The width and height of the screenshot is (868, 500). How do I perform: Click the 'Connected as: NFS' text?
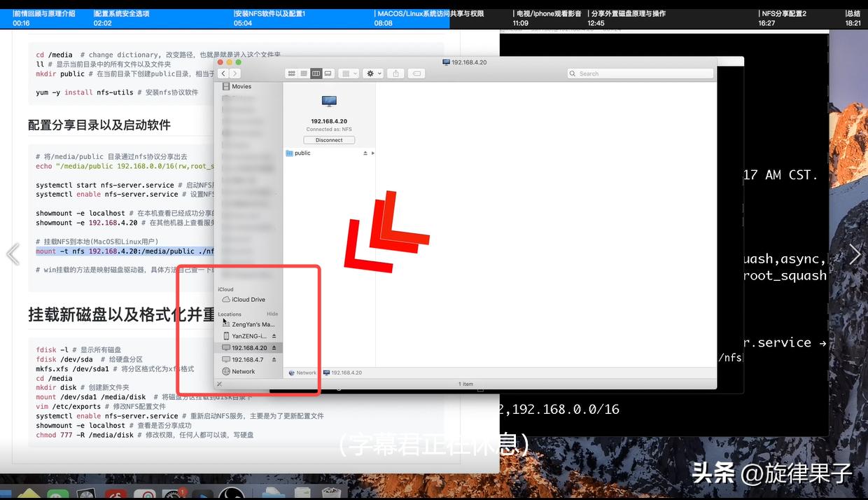click(329, 130)
